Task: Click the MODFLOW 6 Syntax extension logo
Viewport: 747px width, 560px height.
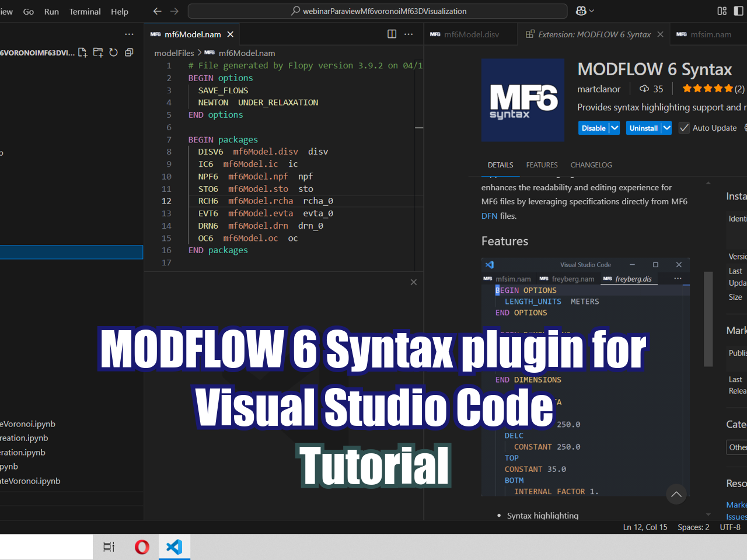Action: coord(522,100)
